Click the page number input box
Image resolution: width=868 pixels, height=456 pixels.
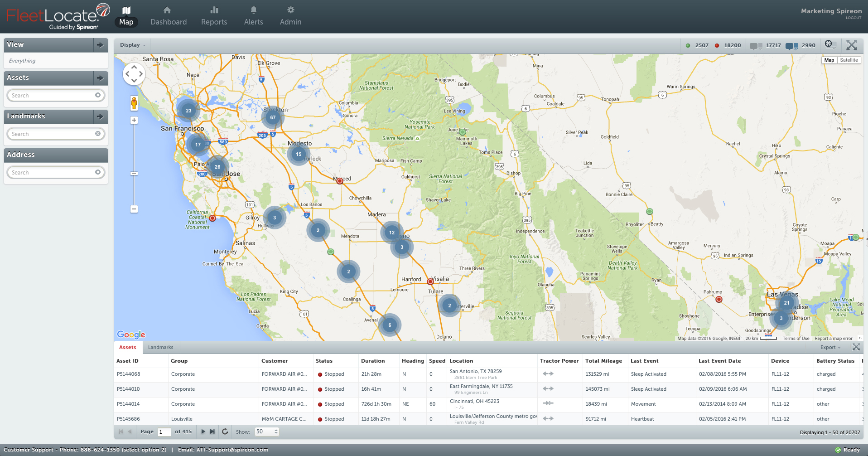coord(164,432)
